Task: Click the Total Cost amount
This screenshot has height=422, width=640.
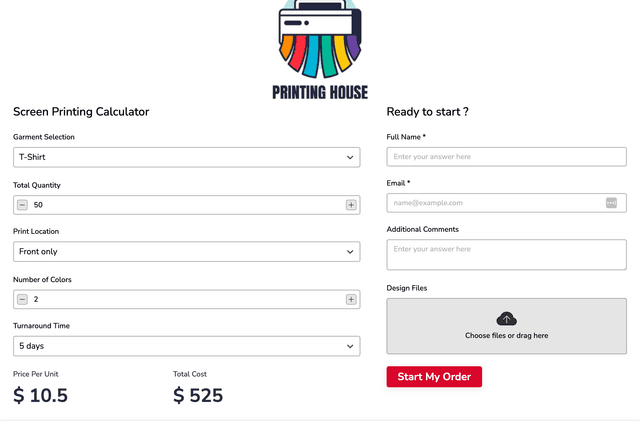Action: (x=198, y=395)
